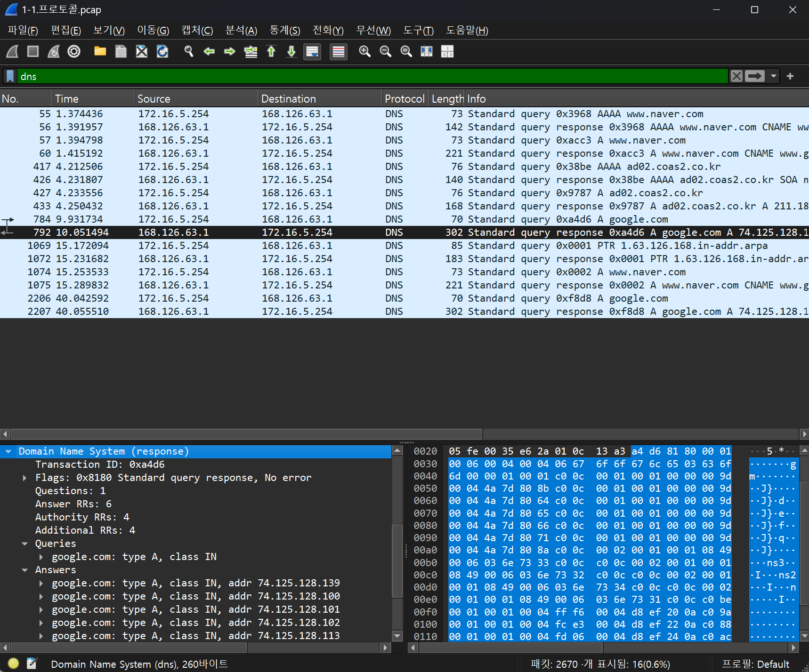Select packet 417 querying ad02.coas2.co.kr AAAA
Viewport: 809px width, 672px height.
pyautogui.click(x=404, y=167)
